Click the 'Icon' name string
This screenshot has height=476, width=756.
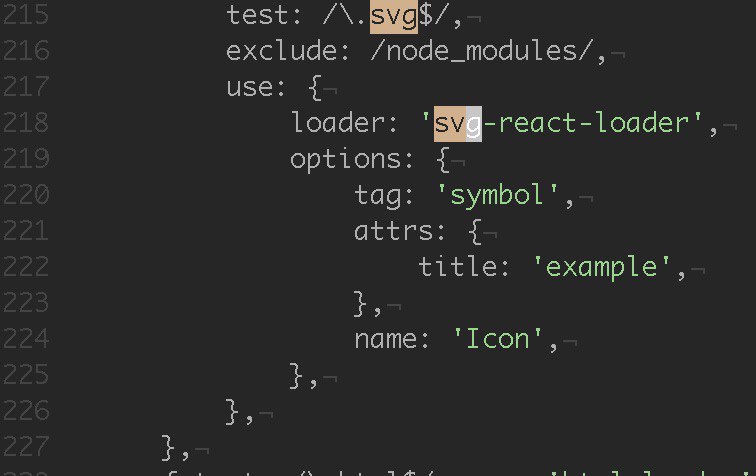point(498,339)
